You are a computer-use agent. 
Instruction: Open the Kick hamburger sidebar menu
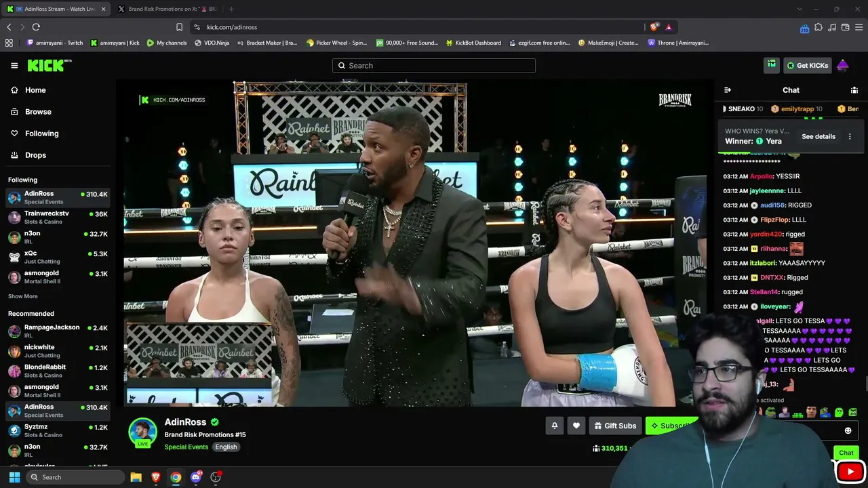[x=14, y=66]
